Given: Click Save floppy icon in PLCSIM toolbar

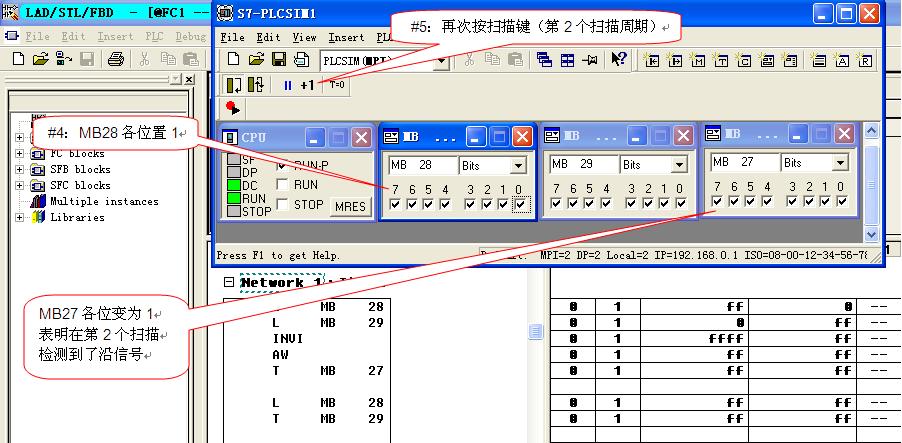Looking at the screenshot, I should pyautogui.click(x=279, y=59).
